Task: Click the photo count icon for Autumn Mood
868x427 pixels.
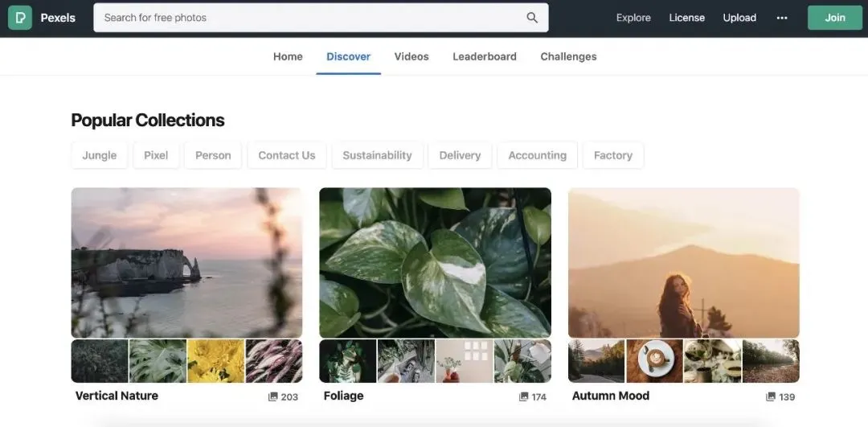Action: coord(771,396)
